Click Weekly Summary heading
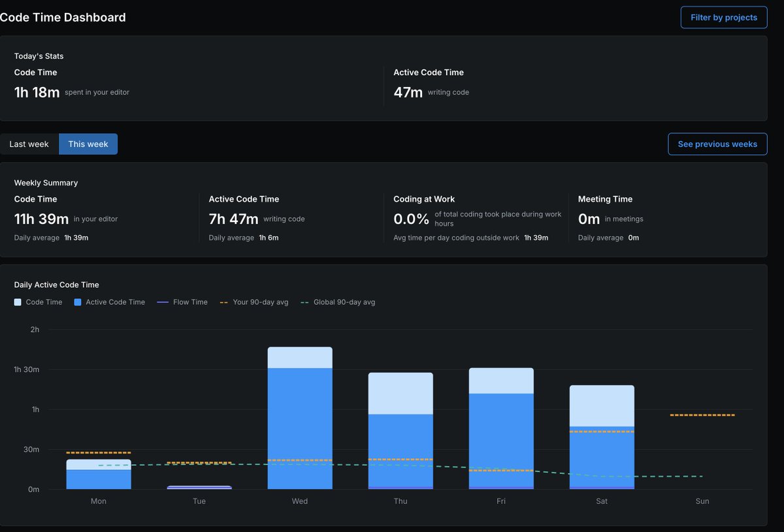This screenshot has height=532, width=784. point(46,183)
